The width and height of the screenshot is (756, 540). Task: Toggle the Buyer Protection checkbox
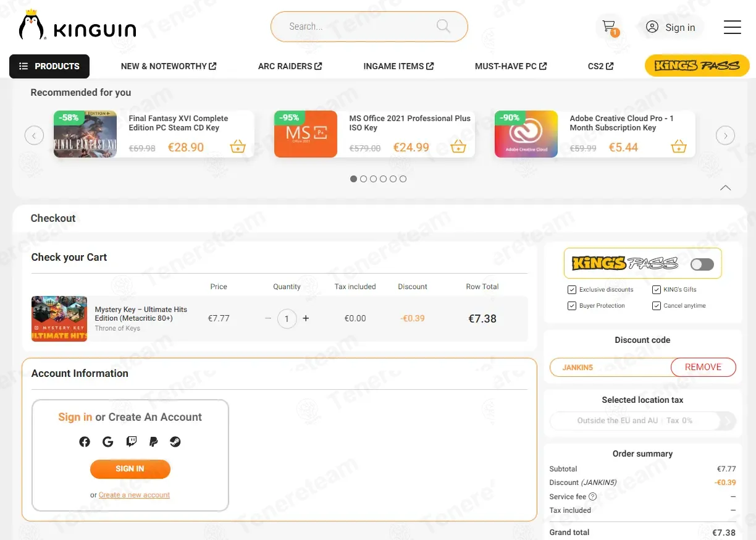point(572,306)
